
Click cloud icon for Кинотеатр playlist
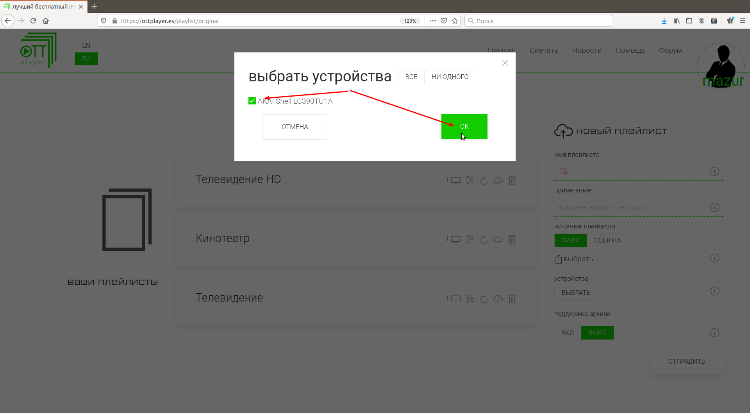tap(497, 239)
